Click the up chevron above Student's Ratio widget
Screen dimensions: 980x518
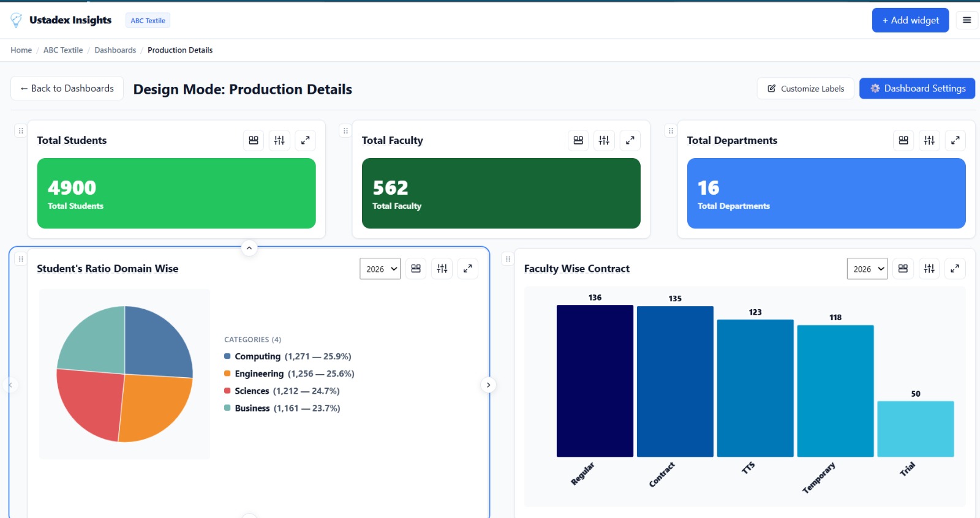click(x=249, y=248)
